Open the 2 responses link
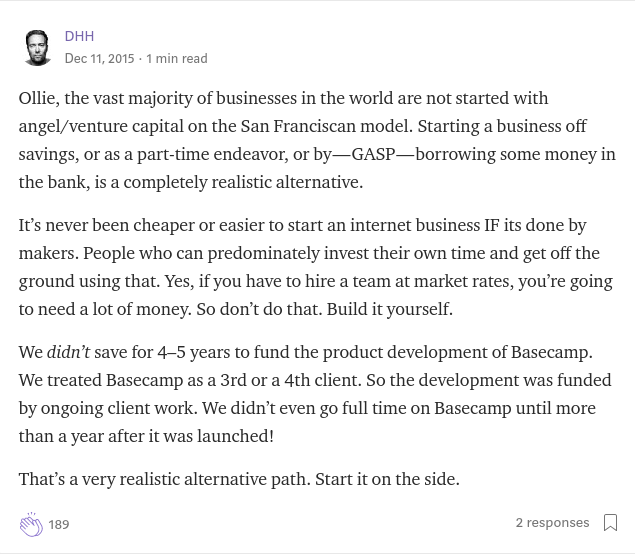This screenshot has width=635, height=554. 552,522
